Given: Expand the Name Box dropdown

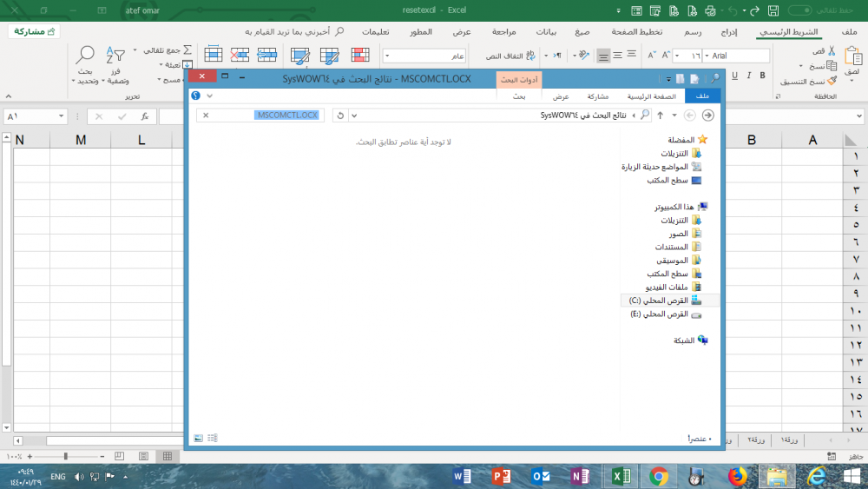Looking at the screenshot, I should point(61,116).
